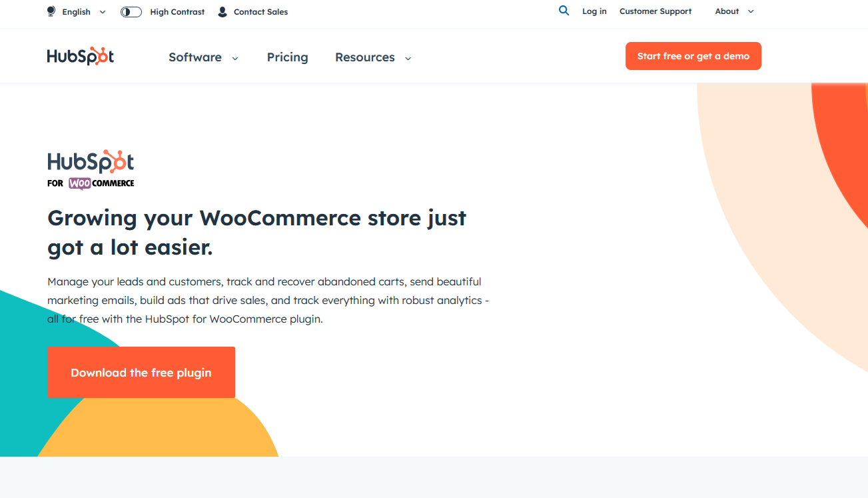Go to Customer Support link
868x498 pixels.
click(655, 11)
